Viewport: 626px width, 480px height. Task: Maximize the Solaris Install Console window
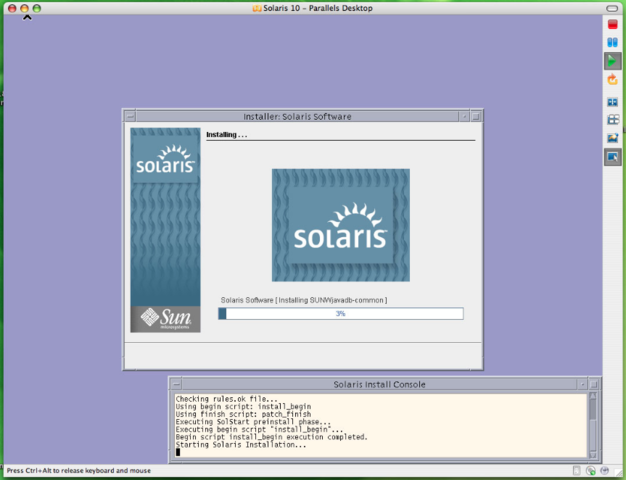click(x=594, y=385)
